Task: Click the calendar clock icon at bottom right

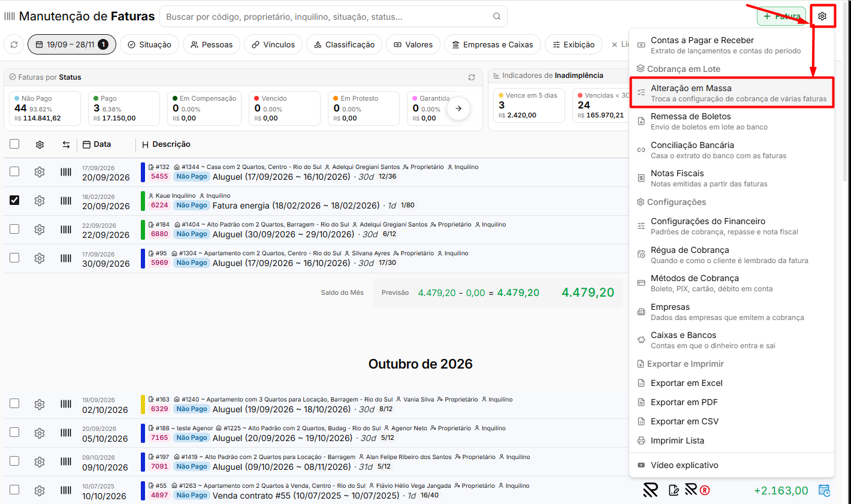Action: click(x=825, y=490)
